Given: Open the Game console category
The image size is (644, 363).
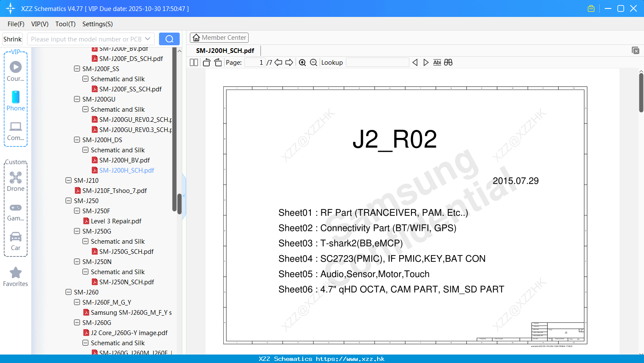Looking at the screenshot, I should coord(16,212).
